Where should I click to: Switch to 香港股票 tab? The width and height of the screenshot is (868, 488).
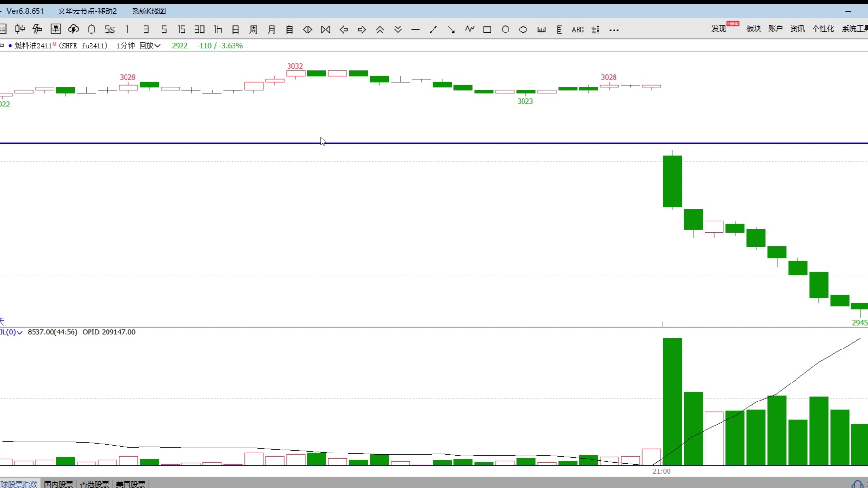[x=94, y=484]
